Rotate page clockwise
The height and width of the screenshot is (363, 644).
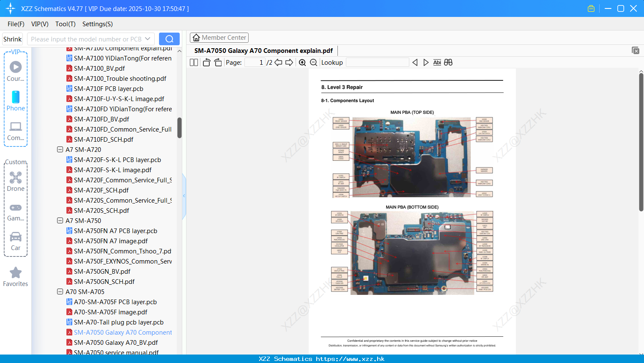[x=218, y=62]
